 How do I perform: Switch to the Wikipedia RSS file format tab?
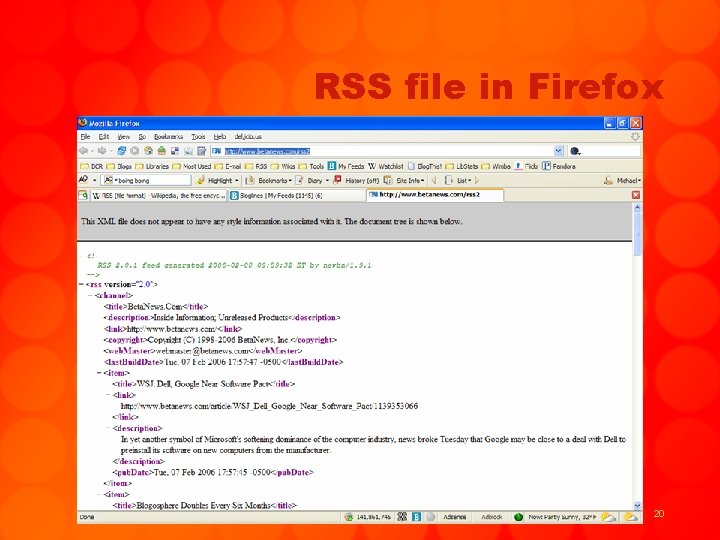pos(158,196)
